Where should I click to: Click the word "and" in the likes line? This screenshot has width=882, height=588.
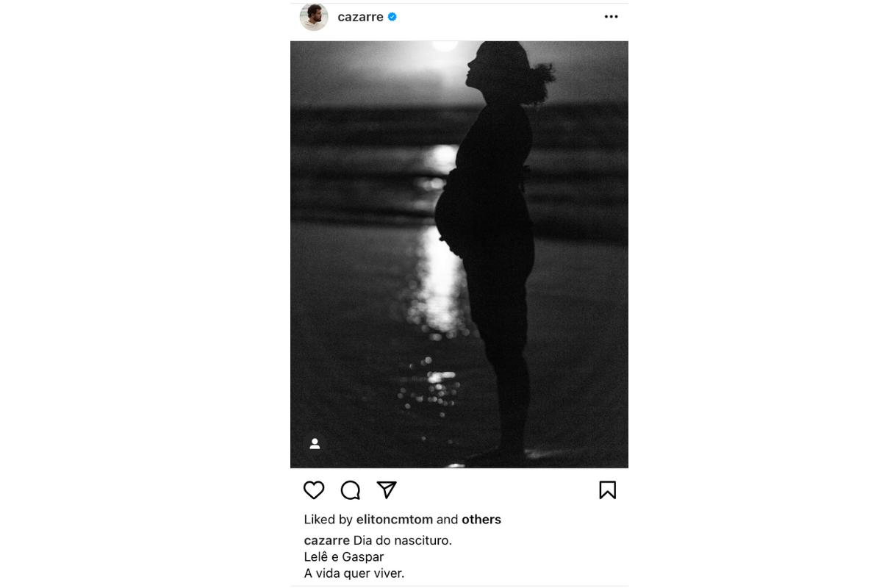pyautogui.click(x=447, y=520)
